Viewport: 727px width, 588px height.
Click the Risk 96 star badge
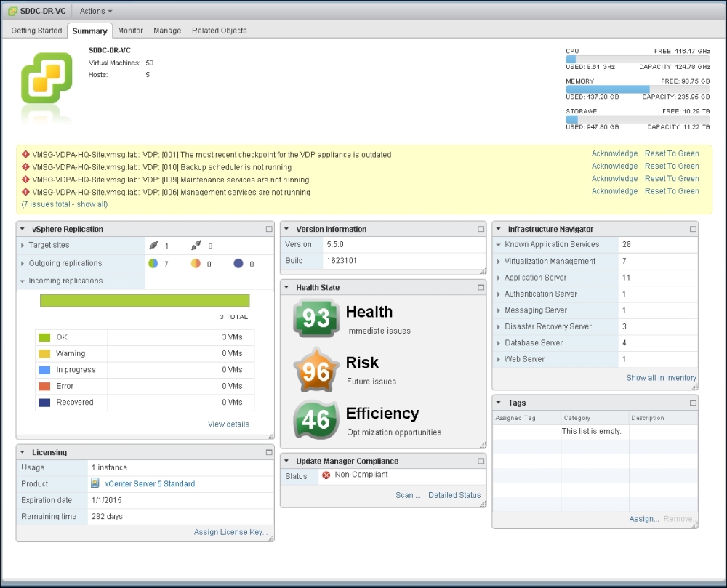click(316, 370)
